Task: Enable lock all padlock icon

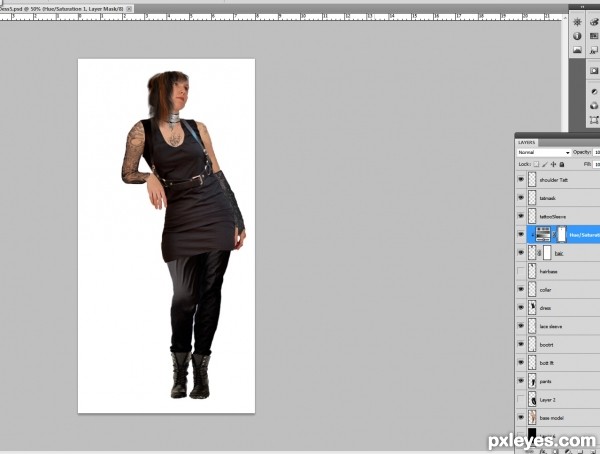Action: point(562,164)
